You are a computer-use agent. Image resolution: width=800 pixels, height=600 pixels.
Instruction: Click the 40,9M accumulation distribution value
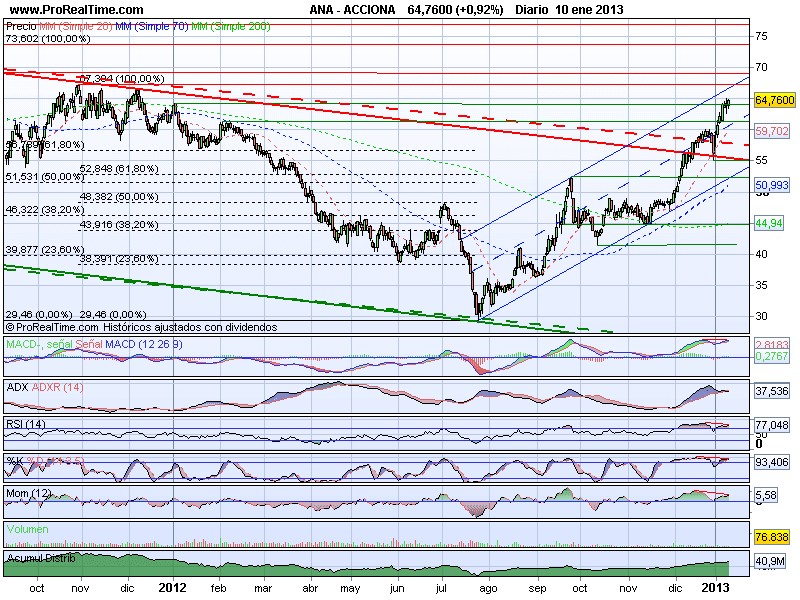[x=770, y=562]
